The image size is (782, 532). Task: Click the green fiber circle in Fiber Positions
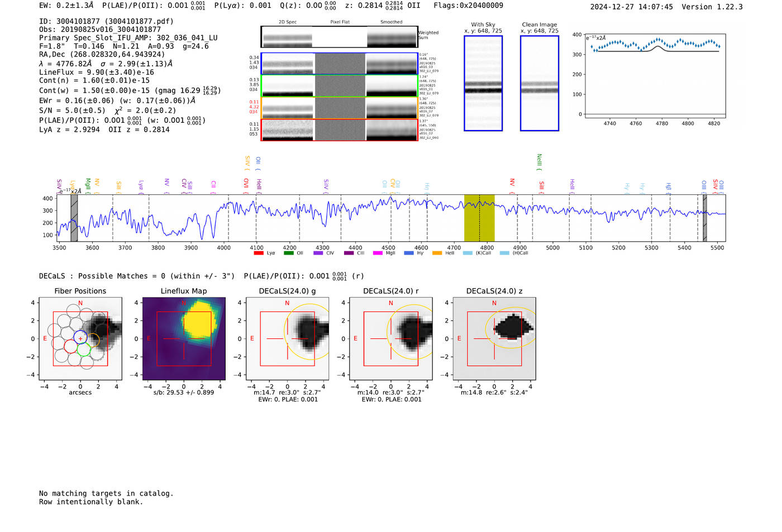84,350
